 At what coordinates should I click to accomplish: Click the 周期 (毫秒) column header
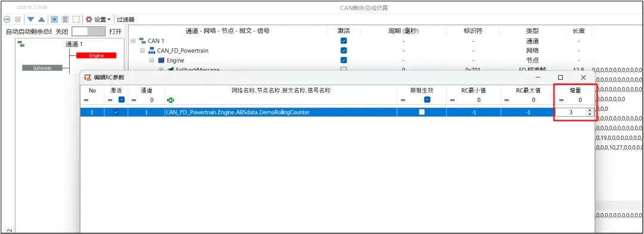[403, 31]
